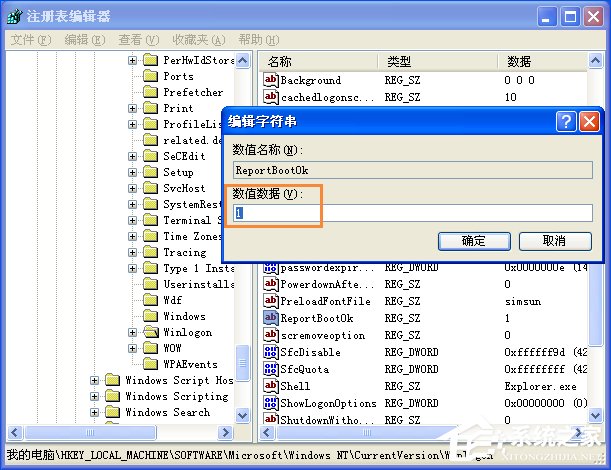Click the tree pane's down scroll arrow
Viewport: 611px width, 470px height.
coord(242,415)
